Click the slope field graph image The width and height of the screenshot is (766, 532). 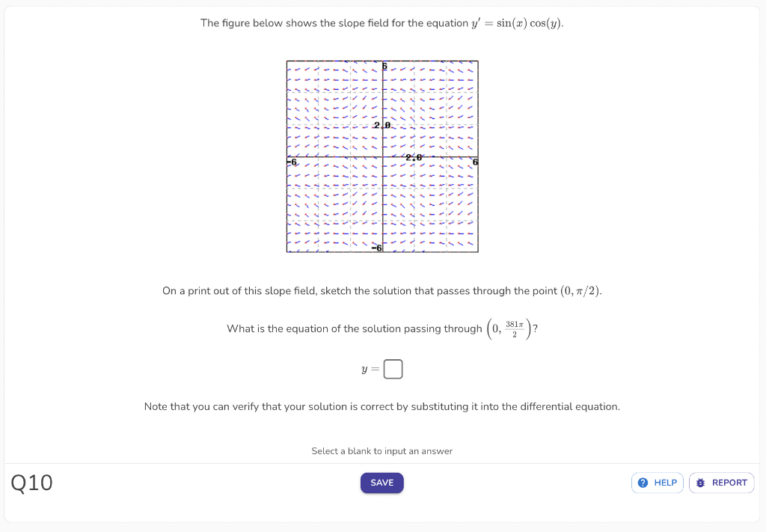click(382, 156)
